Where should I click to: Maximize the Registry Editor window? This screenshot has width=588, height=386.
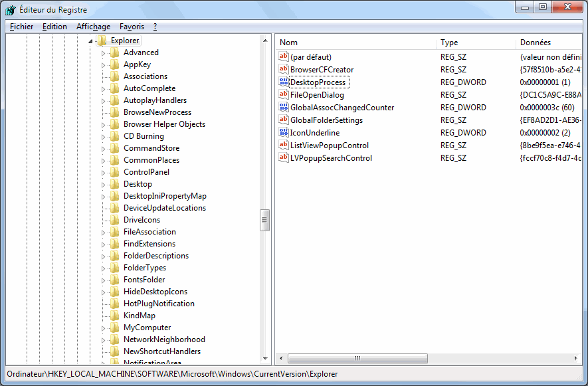pyautogui.click(x=543, y=7)
